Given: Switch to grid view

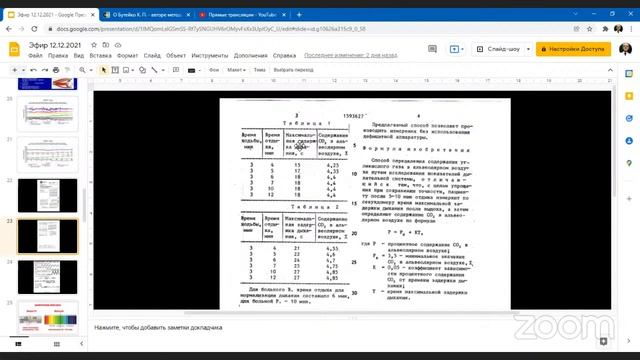Looking at the screenshot, I should coord(57,344).
